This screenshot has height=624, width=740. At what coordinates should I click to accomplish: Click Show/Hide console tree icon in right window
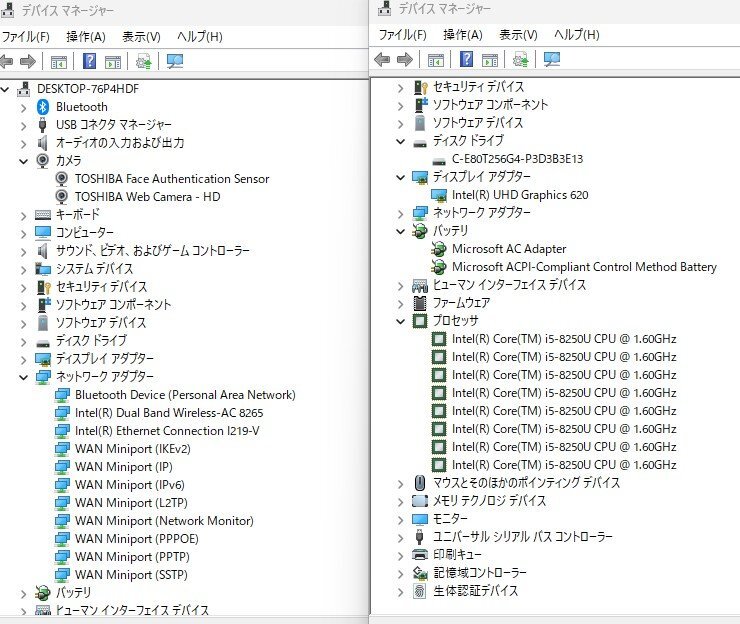pos(436,59)
